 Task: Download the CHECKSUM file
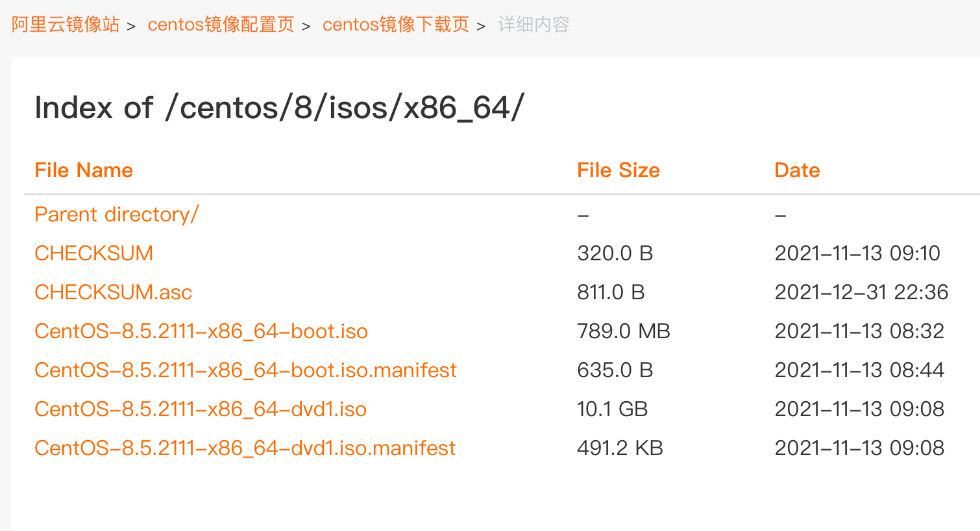[93, 253]
